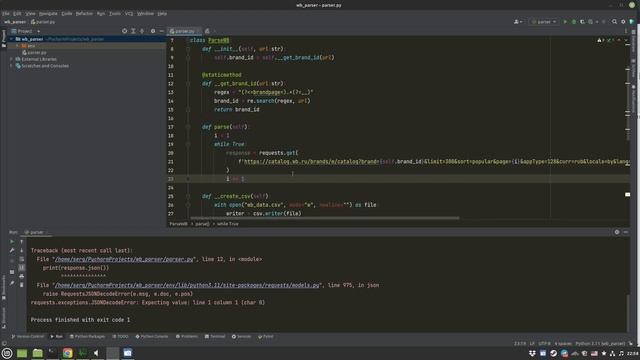Open the Refactor menu
Screen dimensions: 640x360
[x=84, y=13]
